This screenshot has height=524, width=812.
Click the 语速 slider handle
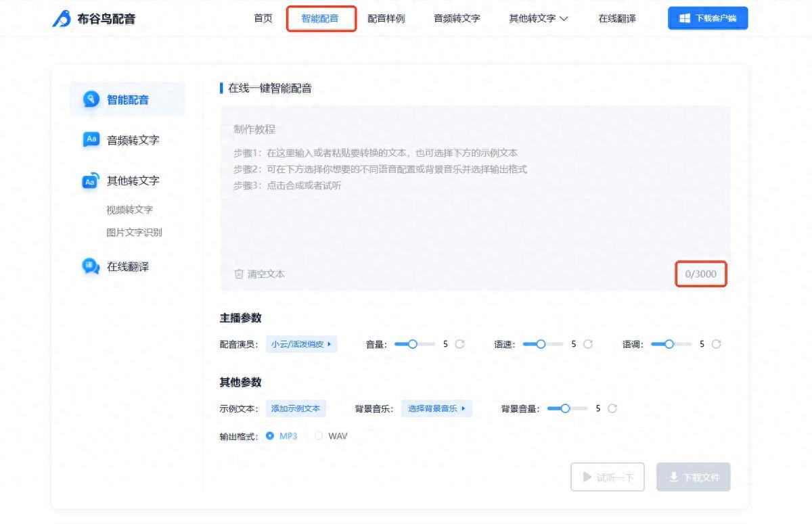541,344
